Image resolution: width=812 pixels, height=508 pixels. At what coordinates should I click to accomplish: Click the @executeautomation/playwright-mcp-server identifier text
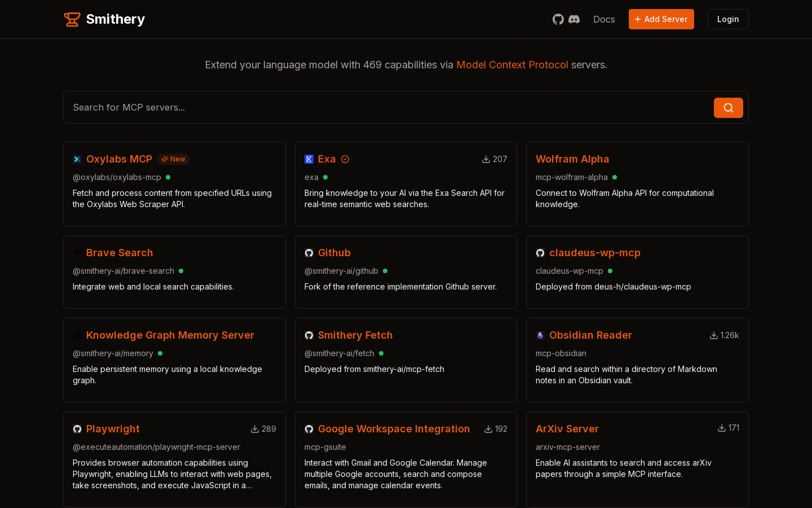click(x=156, y=447)
